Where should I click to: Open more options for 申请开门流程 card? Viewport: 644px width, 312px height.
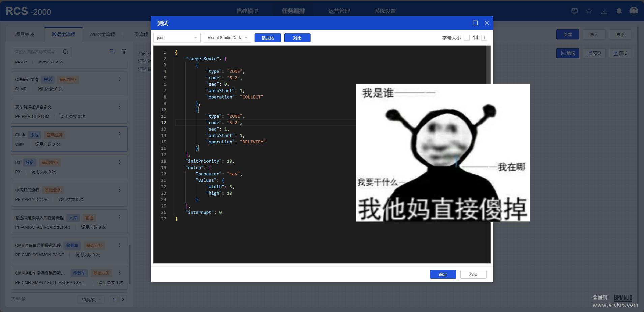click(x=120, y=190)
